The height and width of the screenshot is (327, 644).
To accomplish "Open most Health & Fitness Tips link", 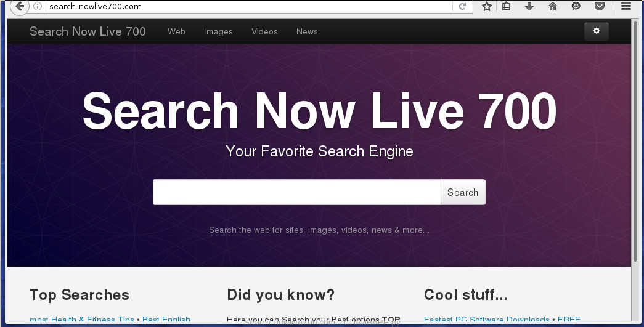I will pos(82,319).
